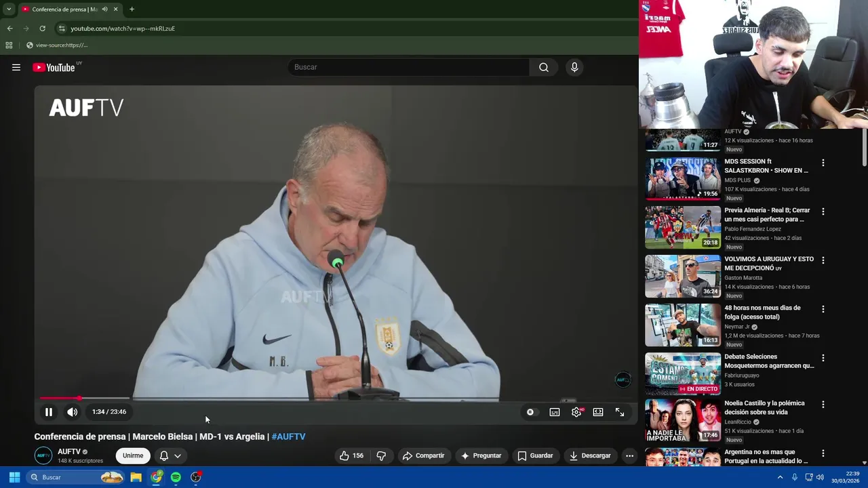
Task: Mute tab via speaker icon on tab
Action: (x=104, y=9)
